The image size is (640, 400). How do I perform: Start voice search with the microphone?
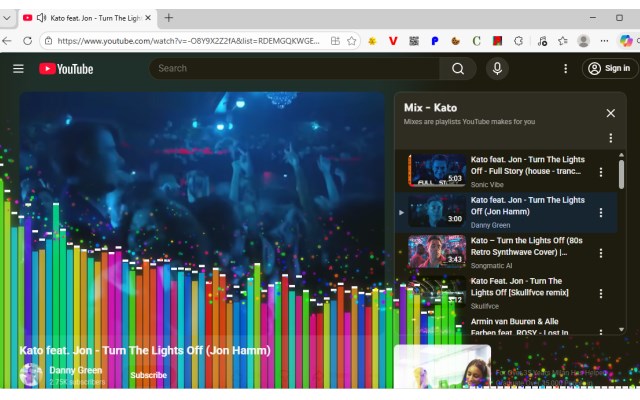coord(497,69)
